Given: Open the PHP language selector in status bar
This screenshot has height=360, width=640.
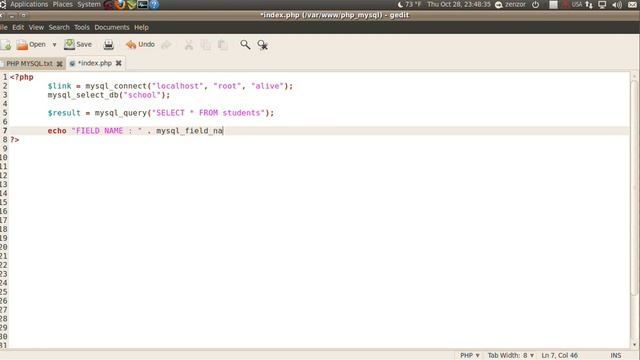Looking at the screenshot, I should point(470,356).
